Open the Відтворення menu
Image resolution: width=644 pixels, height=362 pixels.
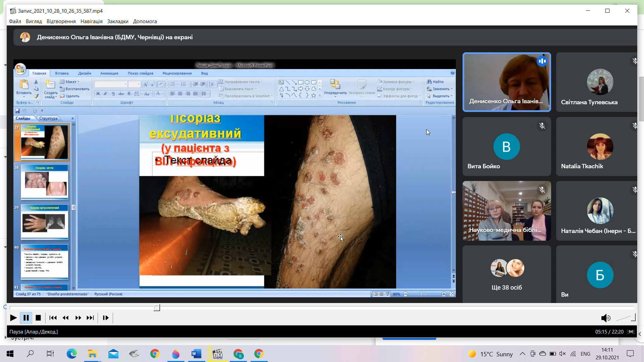[61, 21]
